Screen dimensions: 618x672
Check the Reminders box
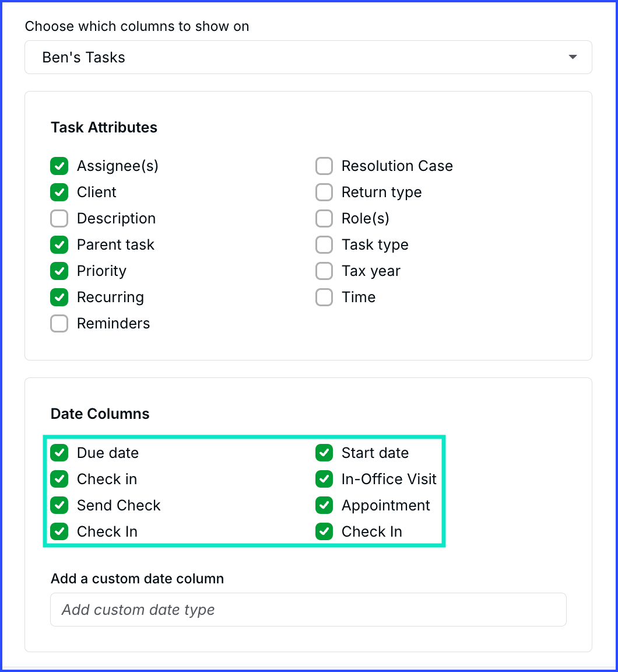coord(59,324)
